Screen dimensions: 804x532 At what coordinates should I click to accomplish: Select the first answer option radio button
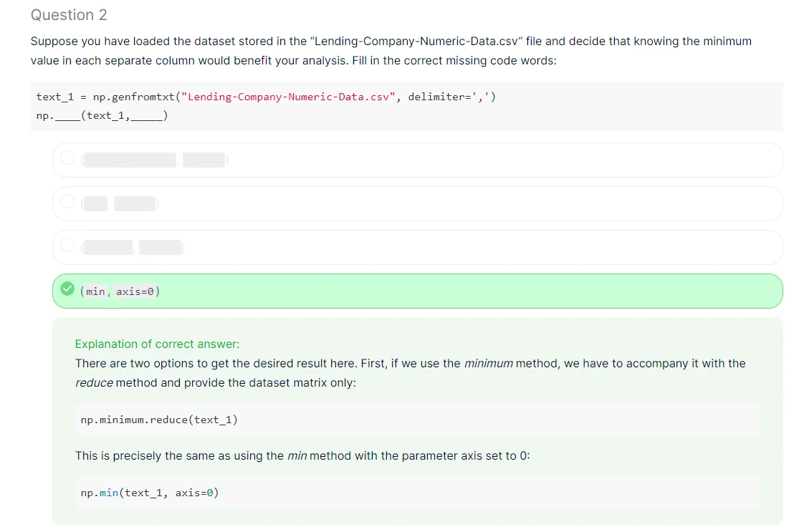(x=67, y=158)
